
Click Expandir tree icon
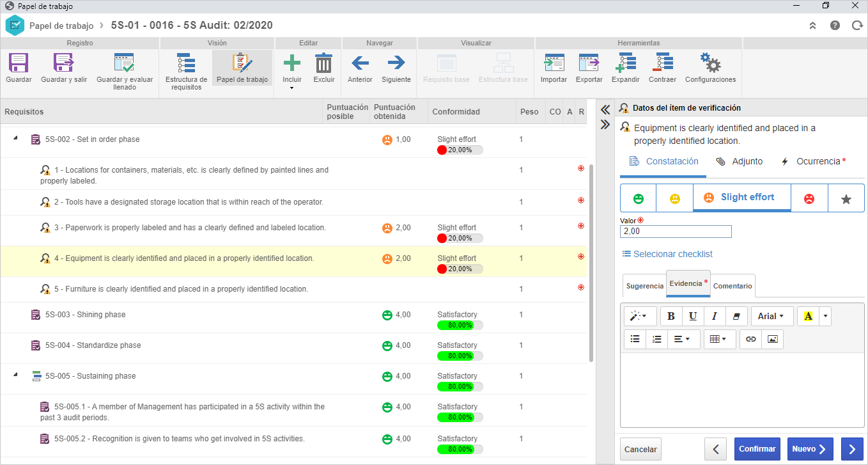click(625, 63)
